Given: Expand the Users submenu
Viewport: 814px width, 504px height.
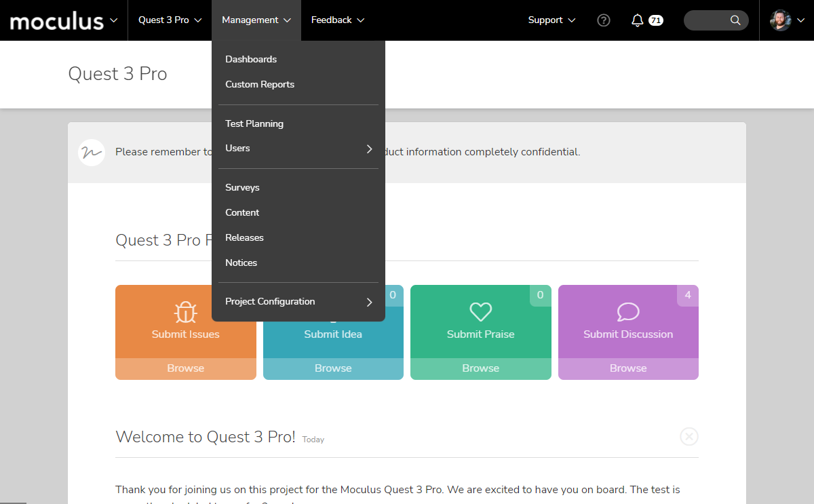Looking at the screenshot, I should tap(298, 149).
